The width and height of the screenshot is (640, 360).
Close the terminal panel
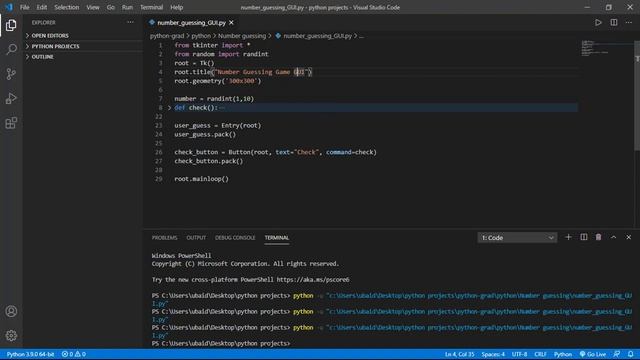coord(629,237)
